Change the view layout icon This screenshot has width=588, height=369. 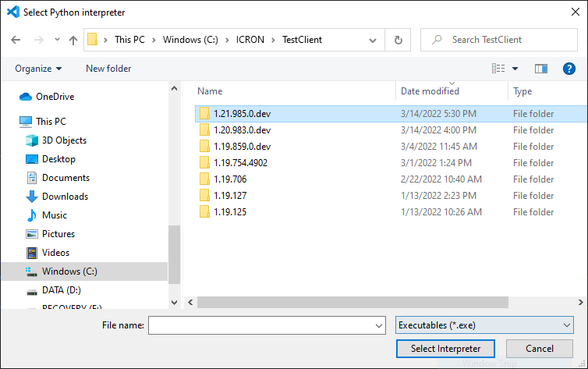point(498,68)
